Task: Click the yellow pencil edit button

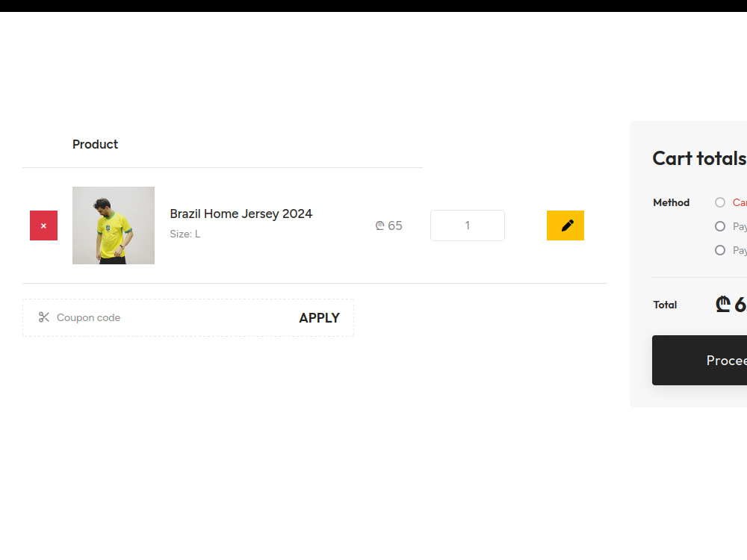Action: (x=565, y=225)
